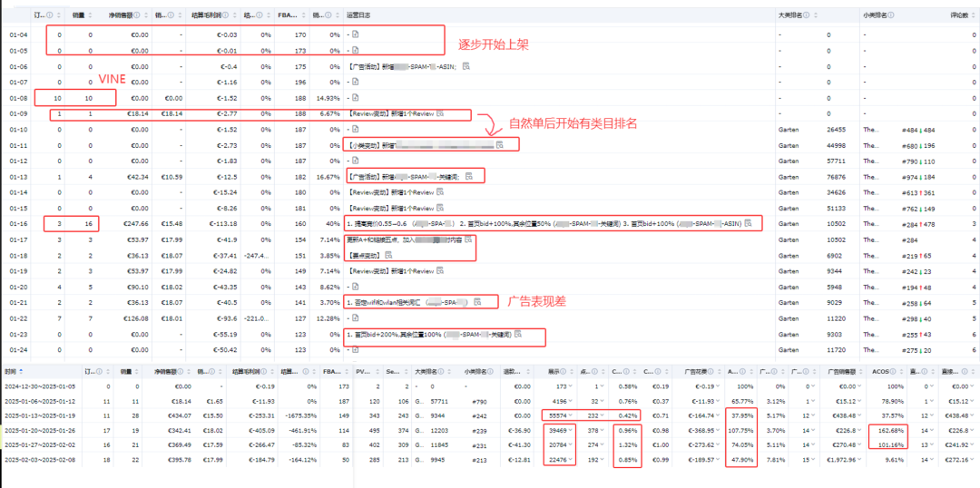
Task: Sort top table by 评论数 column
Action: (974, 15)
